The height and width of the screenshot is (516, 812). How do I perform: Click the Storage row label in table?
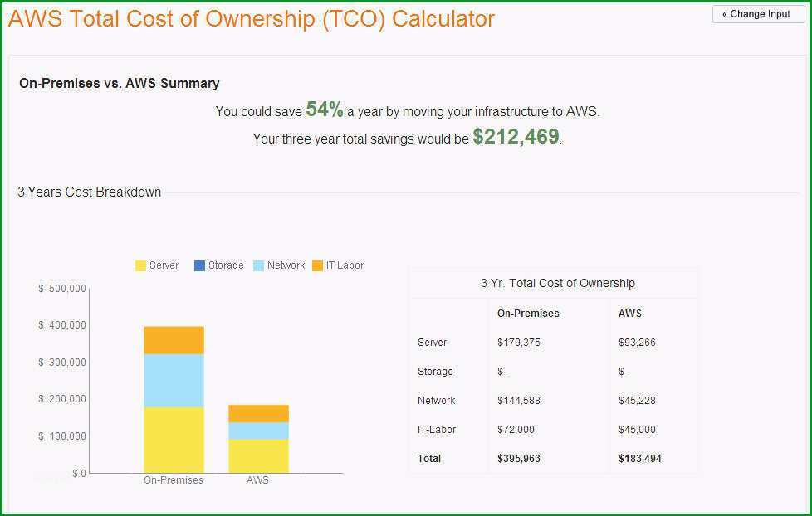coord(435,371)
